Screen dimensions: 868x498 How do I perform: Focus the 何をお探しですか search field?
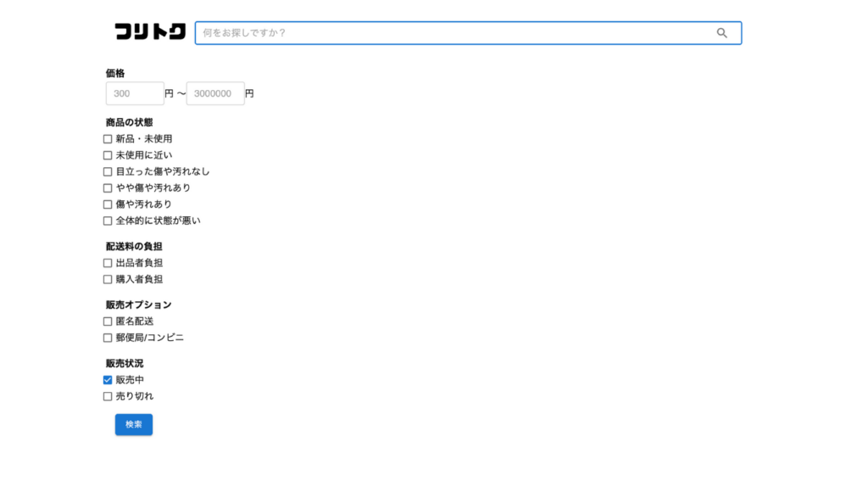(x=468, y=33)
